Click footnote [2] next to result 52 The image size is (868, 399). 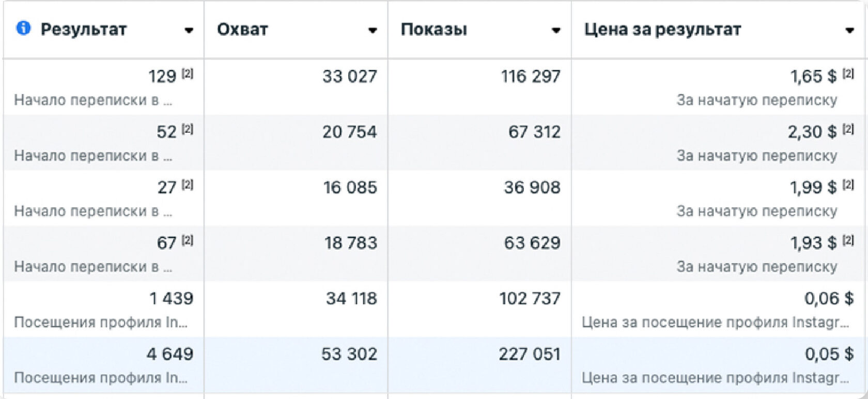(188, 129)
